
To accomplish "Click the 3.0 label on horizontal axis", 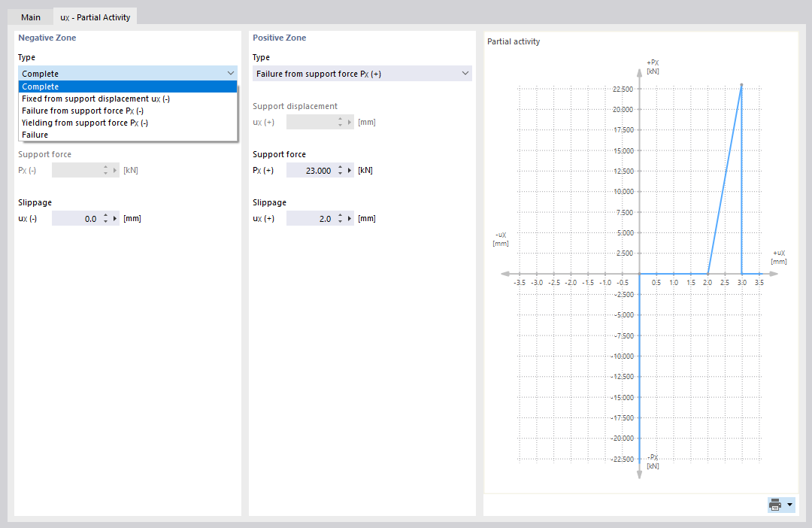I will pos(742,282).
